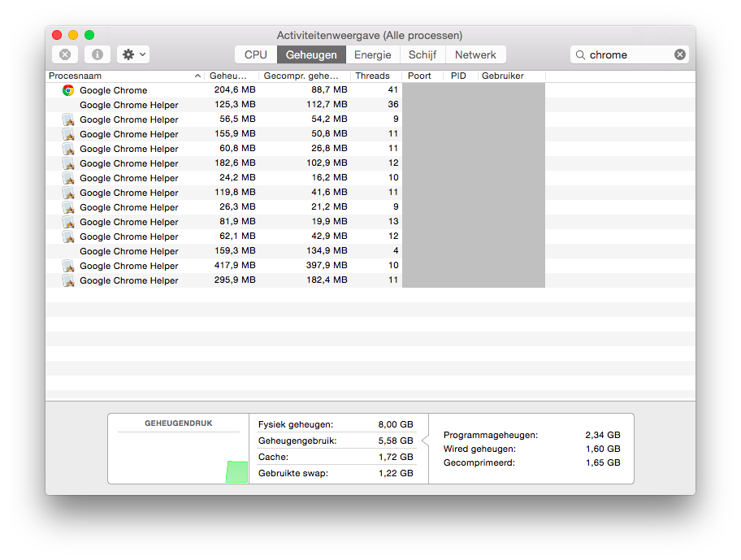Click the magnifying glass search icon
Image resolution: width=741 pixels, height=560 pixels.
click(580, 54)
